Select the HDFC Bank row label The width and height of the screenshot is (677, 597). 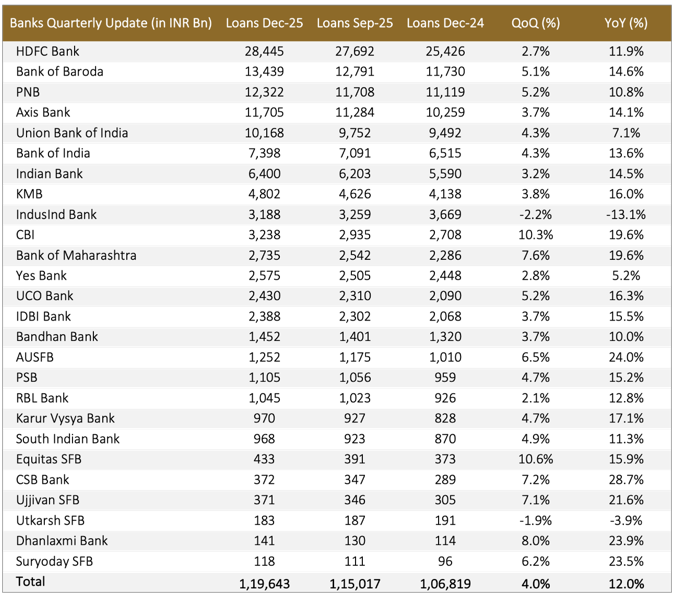click(x=49, y=51)
